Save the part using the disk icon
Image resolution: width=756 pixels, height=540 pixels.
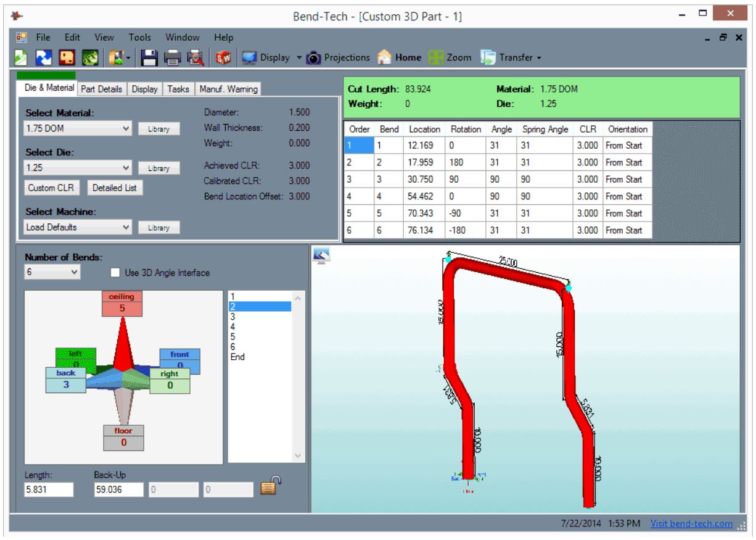coord(149,57)
